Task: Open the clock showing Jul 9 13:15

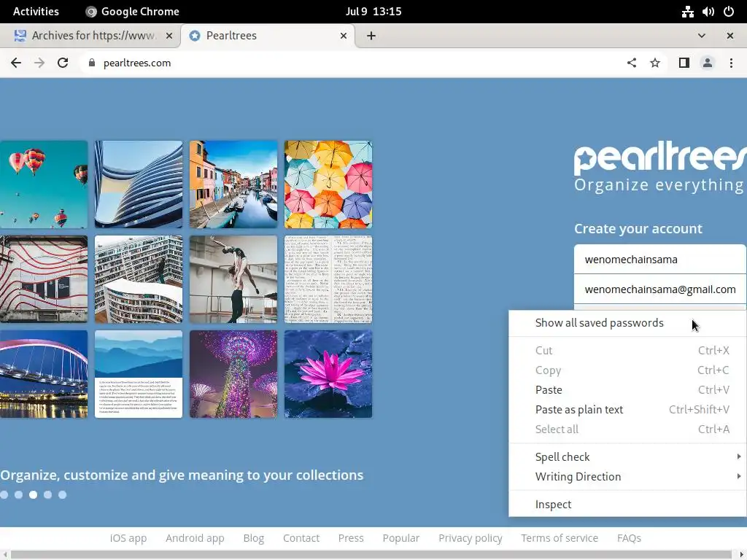Action: (373, 12)
